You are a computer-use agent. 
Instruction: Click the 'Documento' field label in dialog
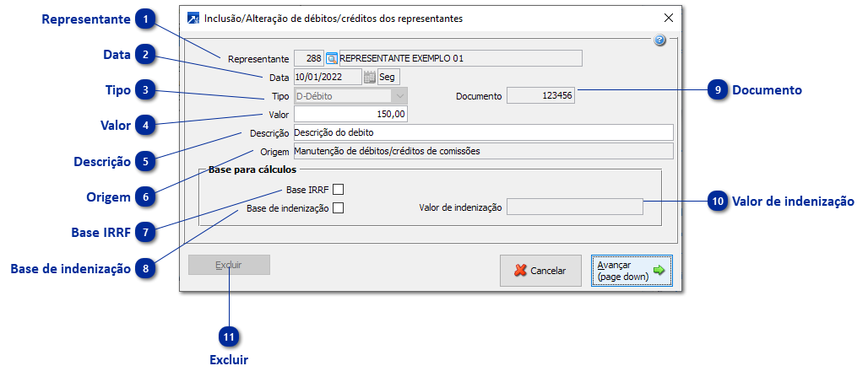pos(479,96)
